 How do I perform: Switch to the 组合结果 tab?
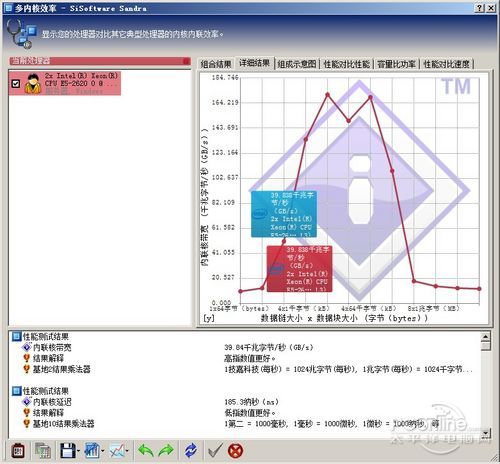click(x=216, y=64)
